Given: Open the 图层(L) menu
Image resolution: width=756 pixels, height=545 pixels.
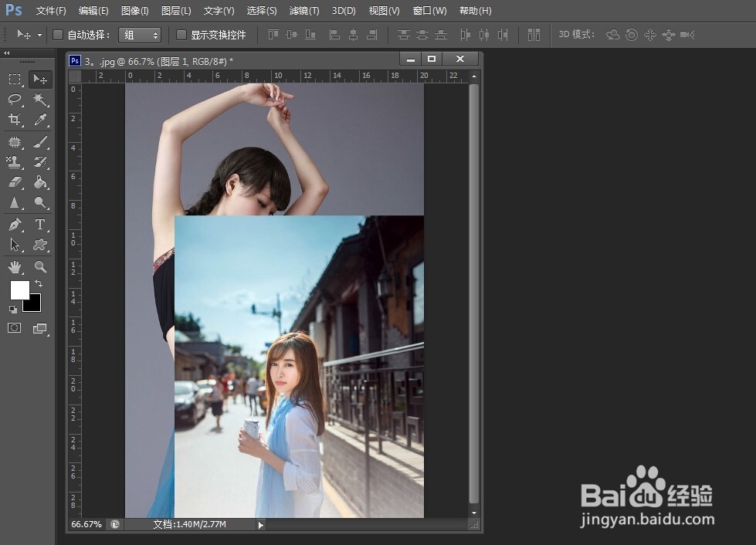Looking at the screenshot, I should coord(176,11).
